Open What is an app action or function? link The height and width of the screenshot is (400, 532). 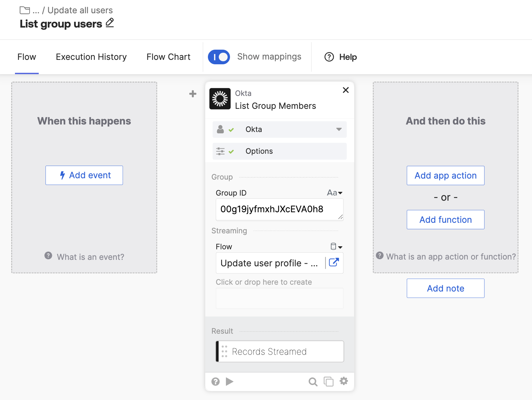click(451, 257)
